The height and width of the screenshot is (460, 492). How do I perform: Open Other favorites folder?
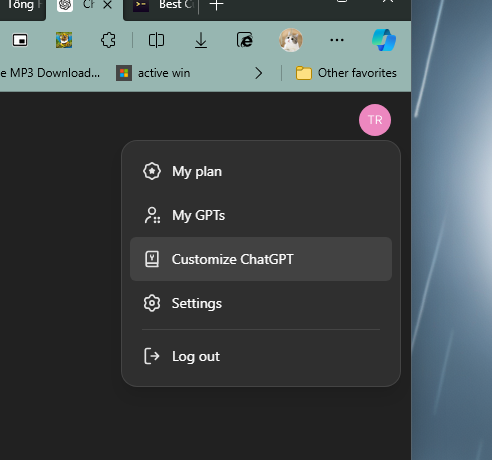point(346,73)
